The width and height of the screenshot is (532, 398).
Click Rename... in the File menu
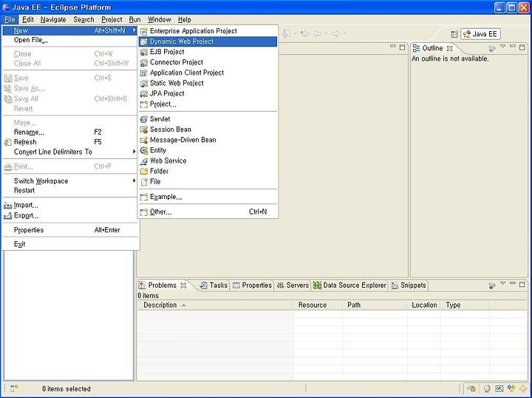click(x=69, y=132)
